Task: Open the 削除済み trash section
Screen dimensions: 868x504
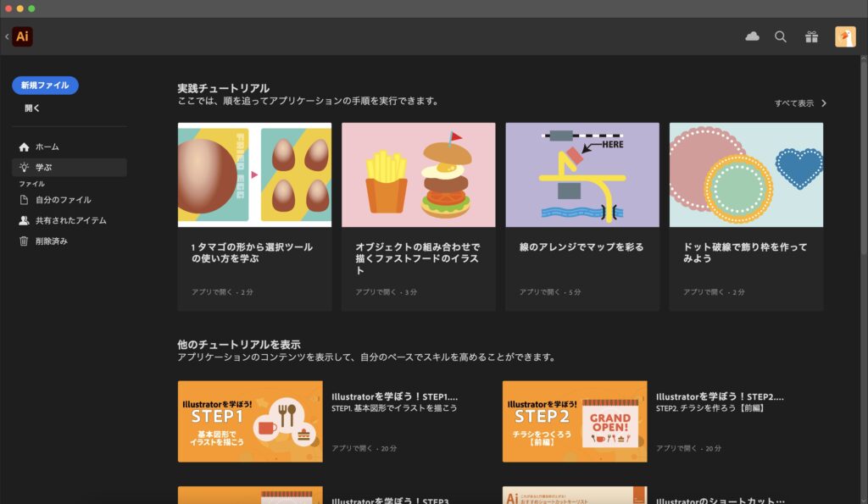Action: pos(53,241)
